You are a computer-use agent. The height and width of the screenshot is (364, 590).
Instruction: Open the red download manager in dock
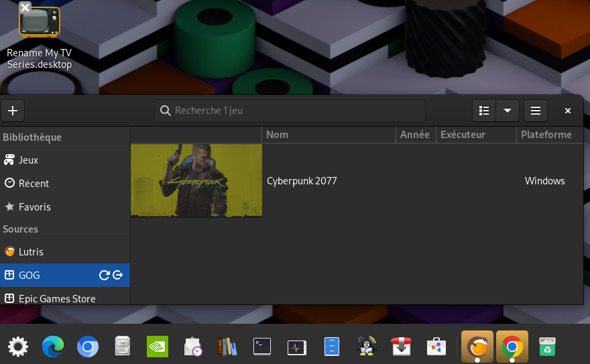click(x=401, y=347)
